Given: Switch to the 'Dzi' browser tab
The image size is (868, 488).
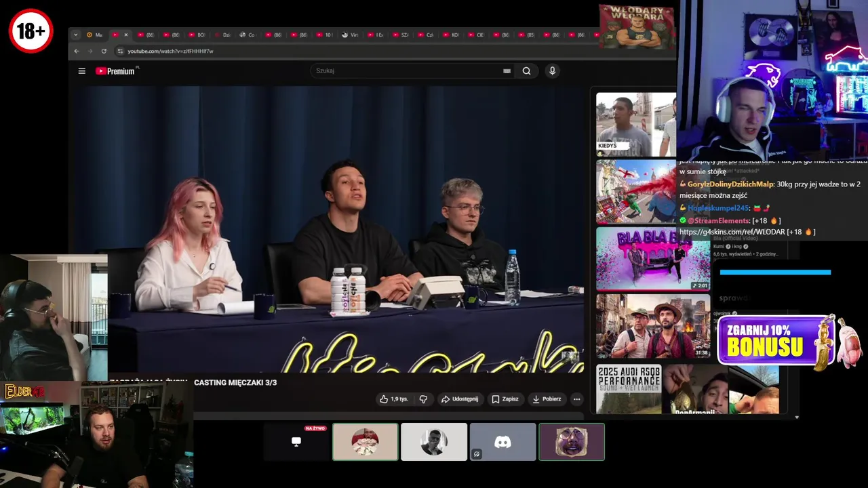Looking at the screenshot, I should tap(222, 35).
